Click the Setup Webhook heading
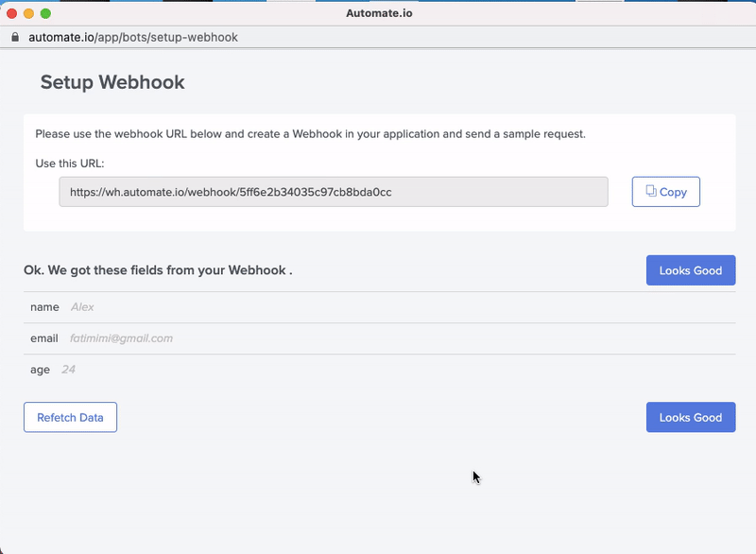 click(x=112, y=82)
